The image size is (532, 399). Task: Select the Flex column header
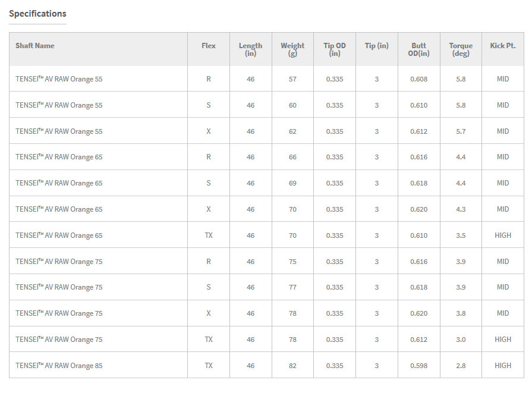pos(209,46)
